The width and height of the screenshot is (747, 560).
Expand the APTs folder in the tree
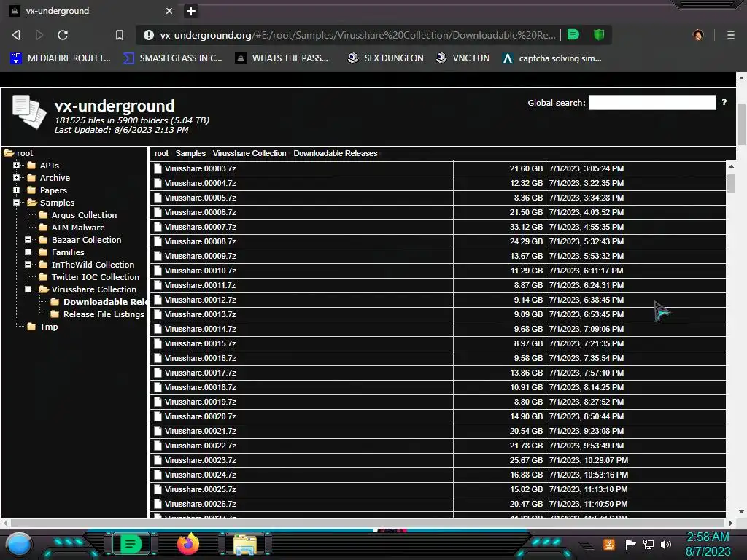(16, 166)
